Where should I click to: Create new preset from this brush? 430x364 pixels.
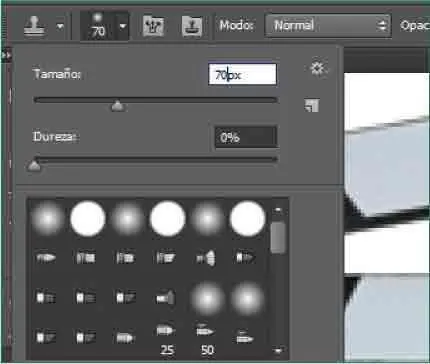(312, 105)
